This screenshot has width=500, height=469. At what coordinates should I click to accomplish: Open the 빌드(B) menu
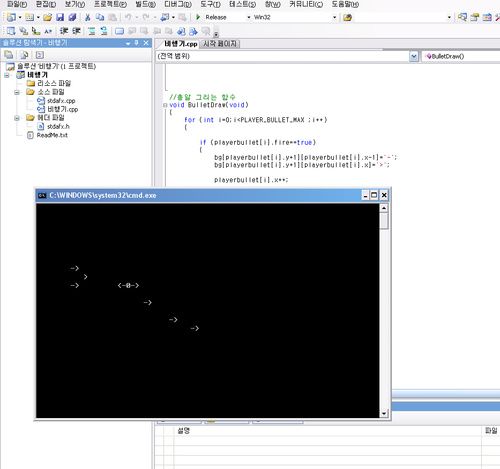(146, 4)
